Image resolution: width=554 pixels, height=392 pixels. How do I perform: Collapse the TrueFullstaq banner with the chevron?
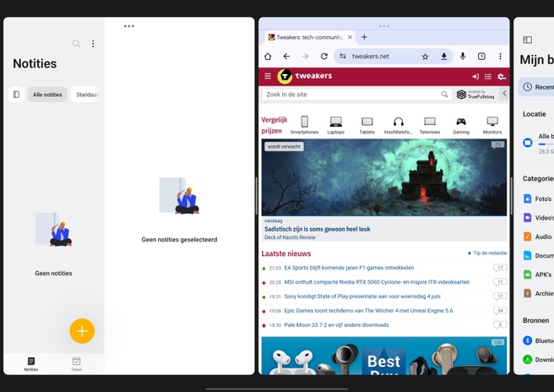click(x=504, y=94)
